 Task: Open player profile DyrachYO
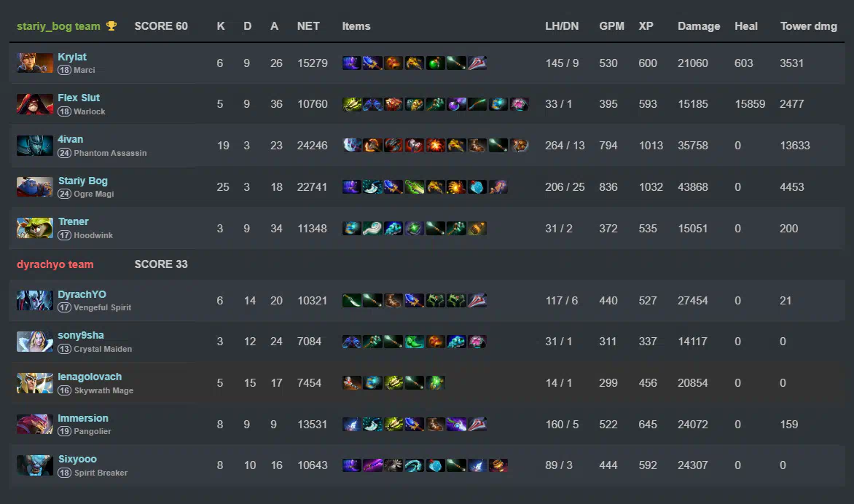point(82,294)
